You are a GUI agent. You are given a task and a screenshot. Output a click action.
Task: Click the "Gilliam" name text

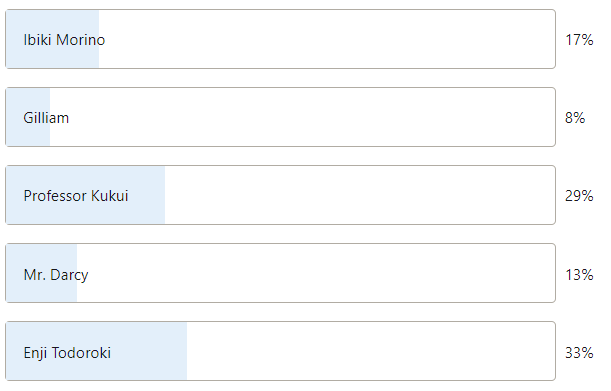[46, 118]
